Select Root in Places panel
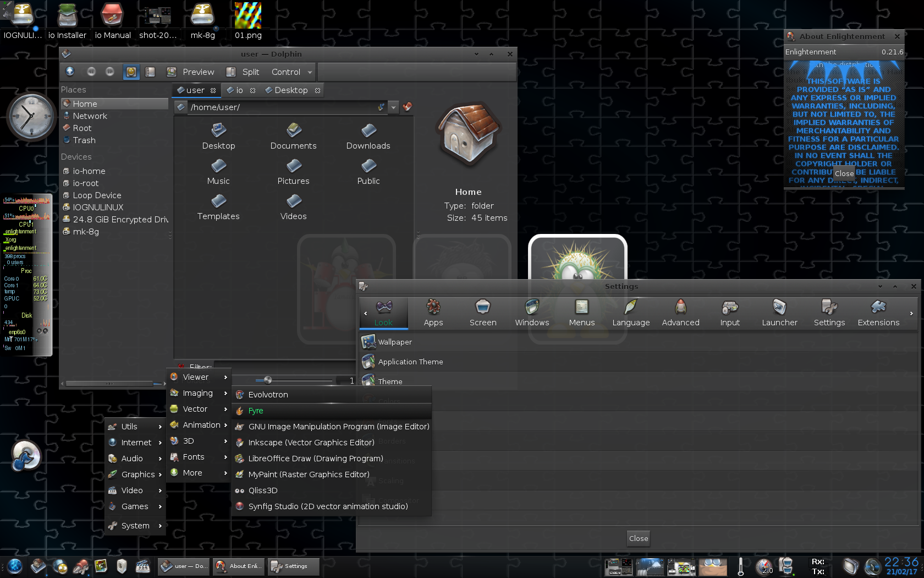This screenshot has height=578, width=924. click(114, 128)
